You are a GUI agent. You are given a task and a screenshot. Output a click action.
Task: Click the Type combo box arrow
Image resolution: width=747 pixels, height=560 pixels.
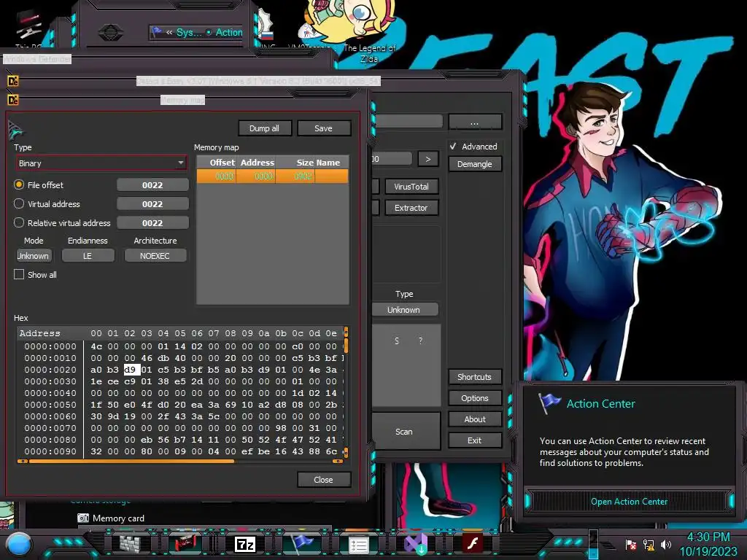(181, 163)
